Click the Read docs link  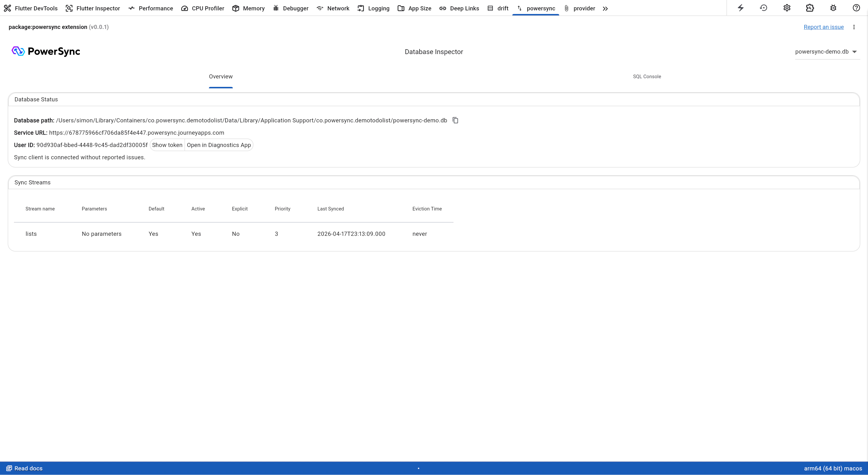click(24, 468)
